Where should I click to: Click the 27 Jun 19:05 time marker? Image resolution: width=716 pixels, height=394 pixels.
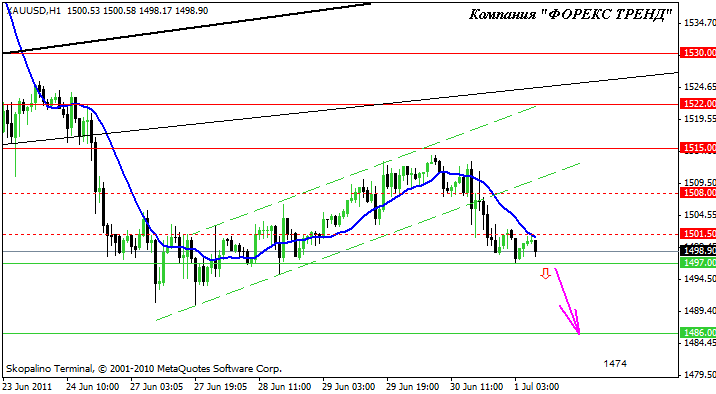click(221, 387)
